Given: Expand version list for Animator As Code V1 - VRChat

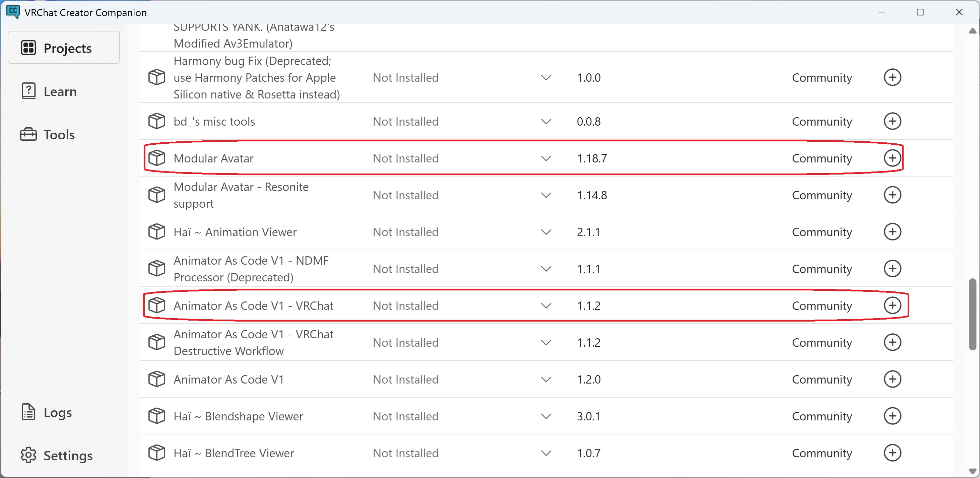Looking at the screenshot, I should click(546, 306).
